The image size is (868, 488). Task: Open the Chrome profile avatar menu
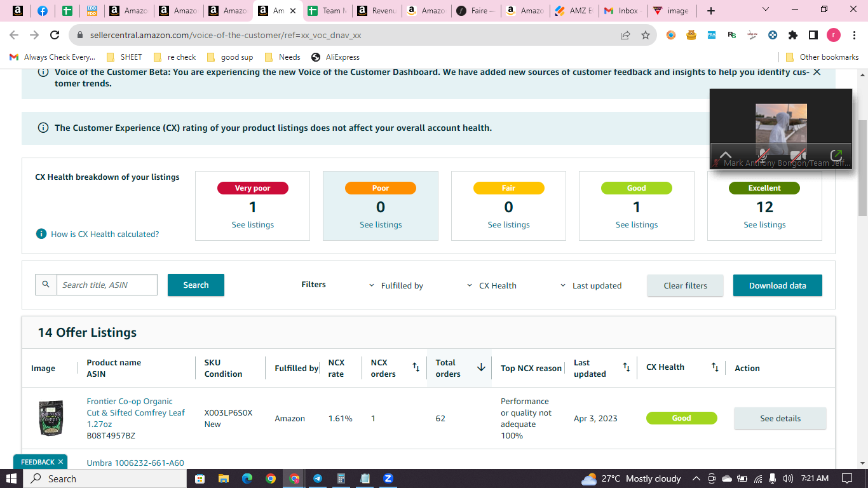[833, 35]
